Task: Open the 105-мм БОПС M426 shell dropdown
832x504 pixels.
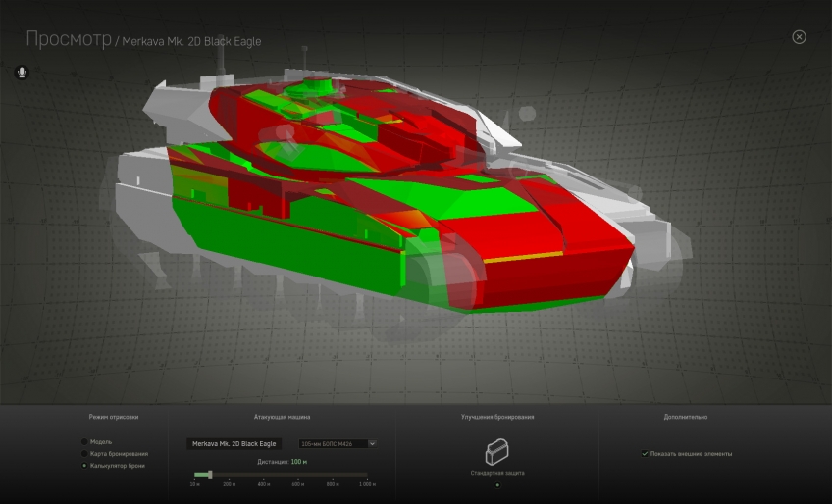Action: click(338, 443)
